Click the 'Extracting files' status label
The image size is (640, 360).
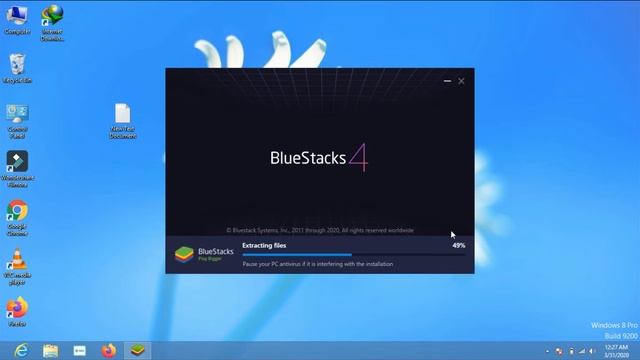(264, 245)
